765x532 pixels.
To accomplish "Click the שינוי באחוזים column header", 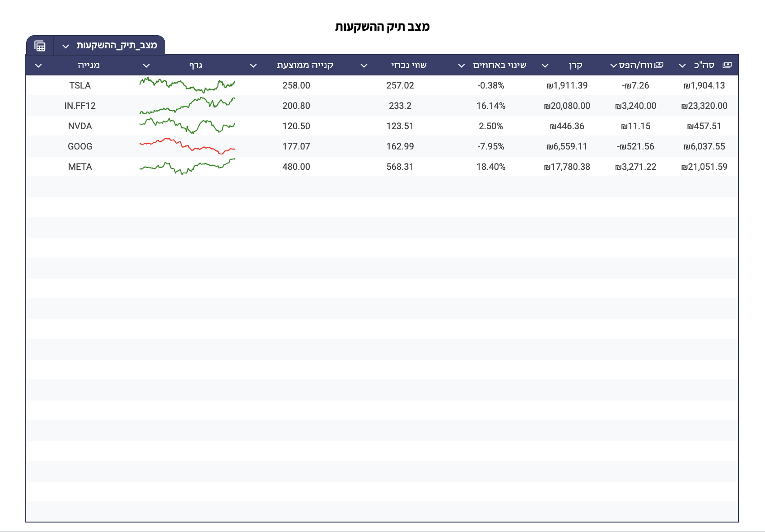I will (x=499, y=65).
